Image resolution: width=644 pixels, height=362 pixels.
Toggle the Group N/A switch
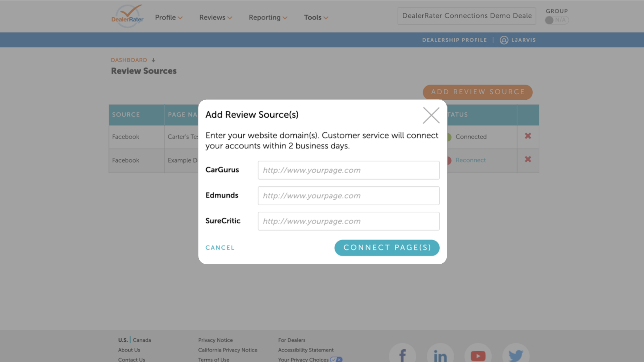[x=556, y=20]
